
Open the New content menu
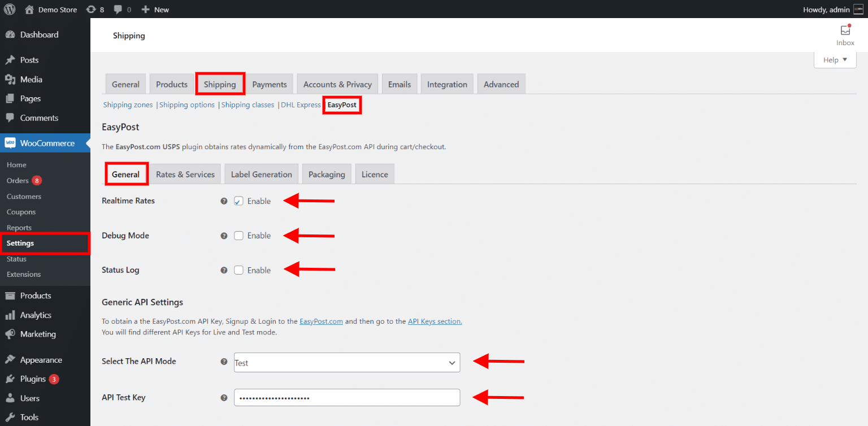pyautogui.click(x=155, y=10)
